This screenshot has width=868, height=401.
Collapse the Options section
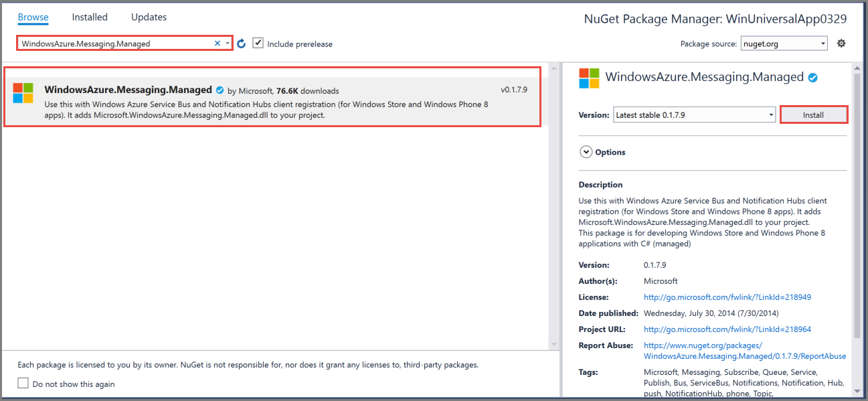(x=586, y=151)
